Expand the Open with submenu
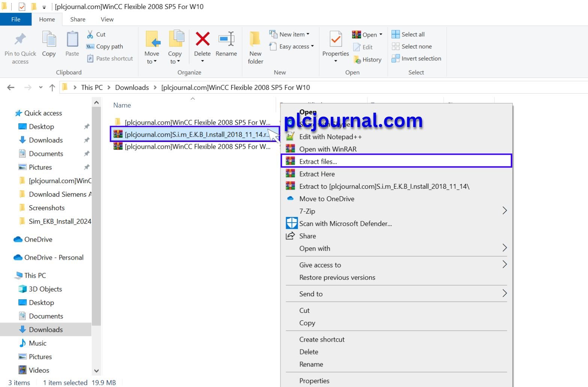The height and width of the screenshot is (387, 588). click(396, 248)
